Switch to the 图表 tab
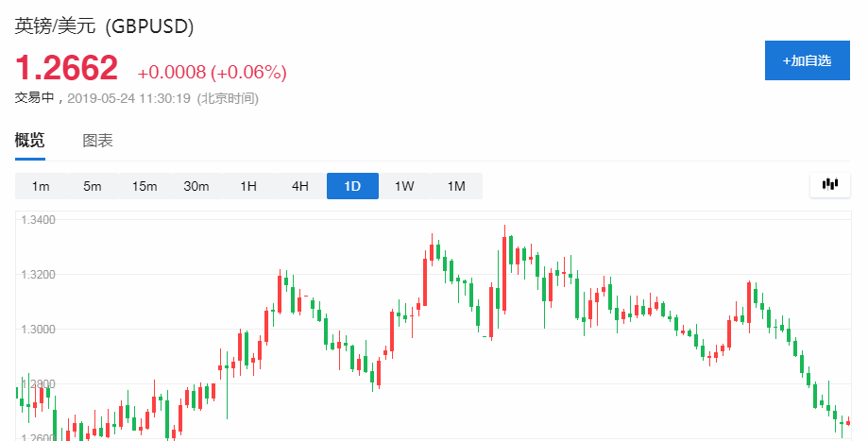This screenshot has width=868, height=441. [97, 141]
